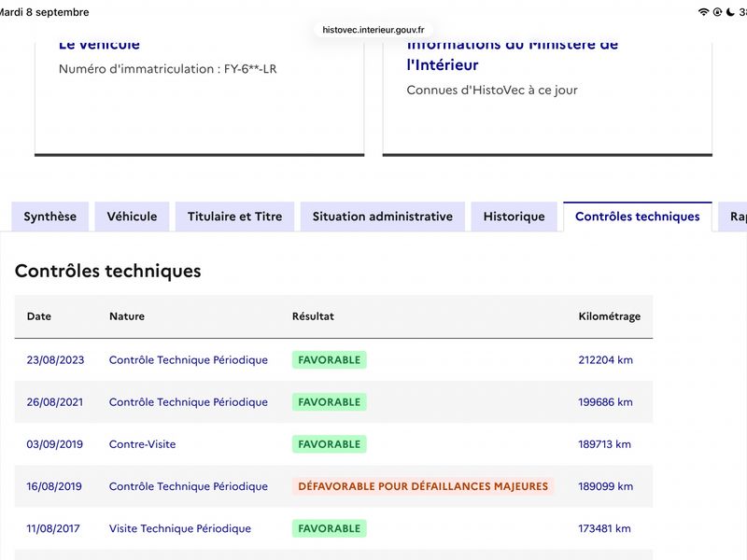
Task: Click the DÉFAVORABLE POUR DÉFAILLANCES MAJEURES badge
Action: (423, 486)
